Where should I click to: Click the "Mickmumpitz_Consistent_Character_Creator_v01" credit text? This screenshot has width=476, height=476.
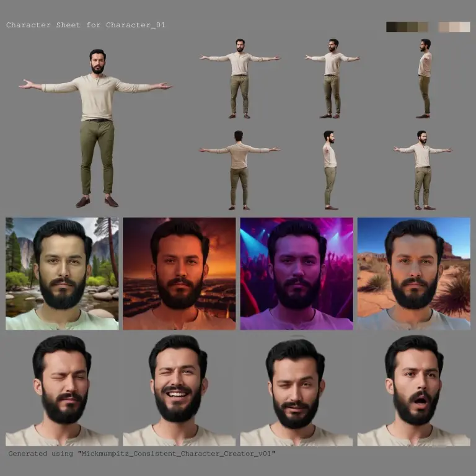(x=141, y=454)
